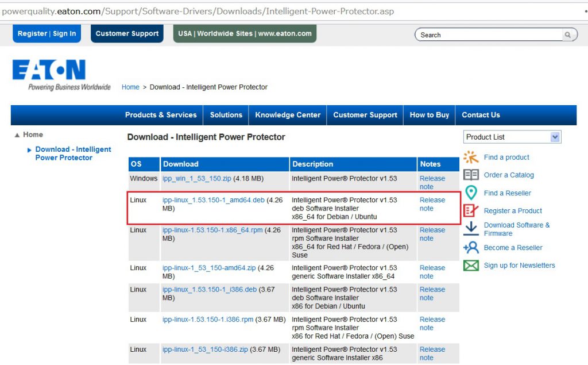Click the Order a Catalog book icon
This screenshot has height=365, width=588.
(x=471, y=175)
